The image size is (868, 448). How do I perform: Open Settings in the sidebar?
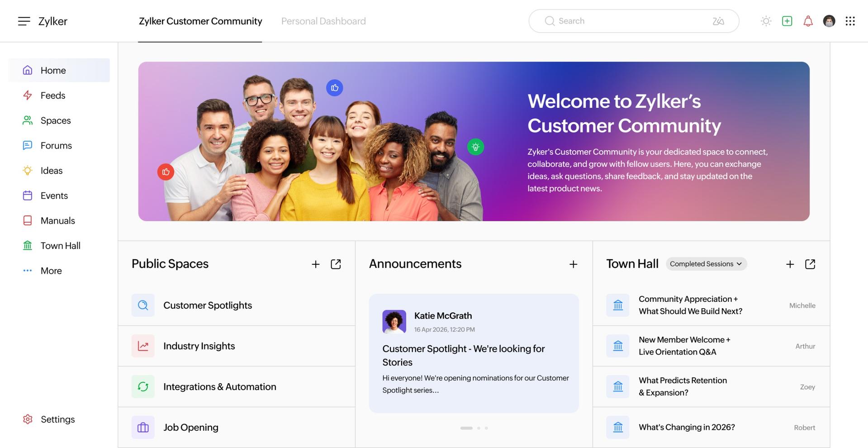click(59, 419)
